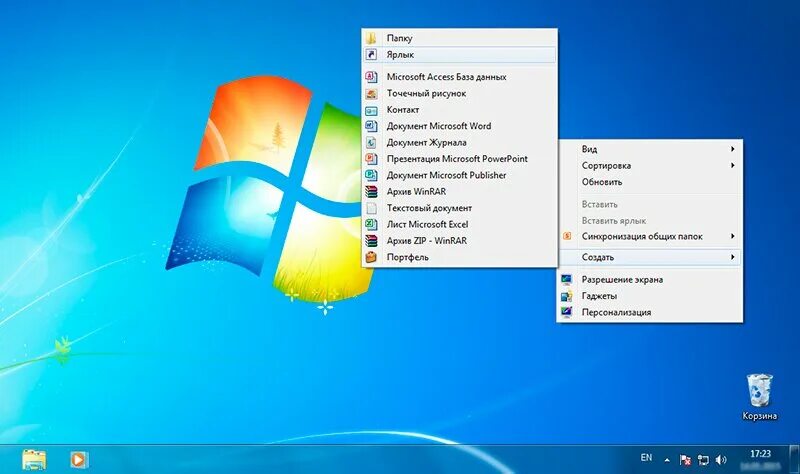
Task: Click the shortcut icon beside Ярлык
Action: point(371,54)
